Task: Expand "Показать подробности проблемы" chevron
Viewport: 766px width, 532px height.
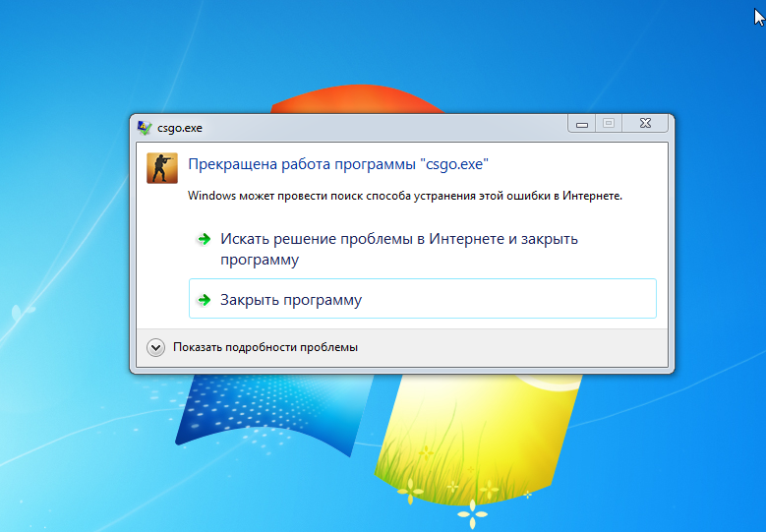Action: [155, 347]
